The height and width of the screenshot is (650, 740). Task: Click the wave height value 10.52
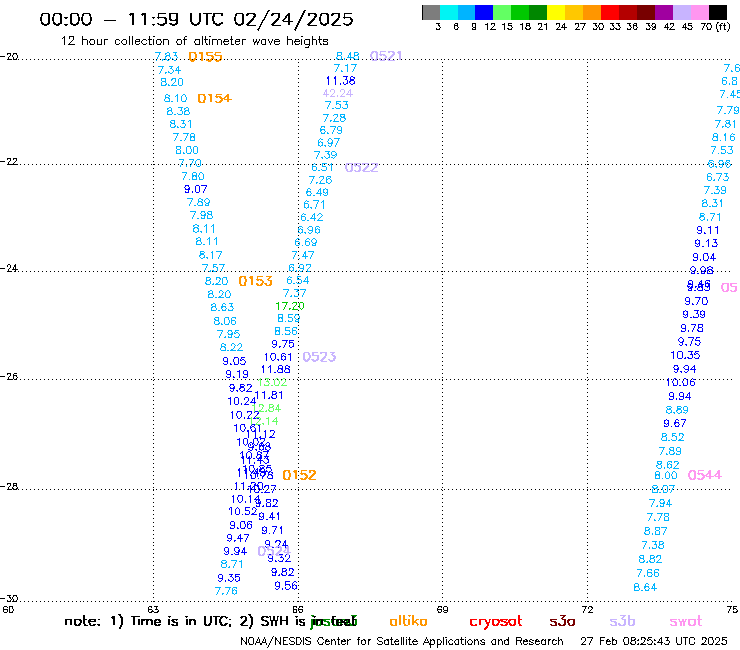pyautogui.click(x=243, y=511)
